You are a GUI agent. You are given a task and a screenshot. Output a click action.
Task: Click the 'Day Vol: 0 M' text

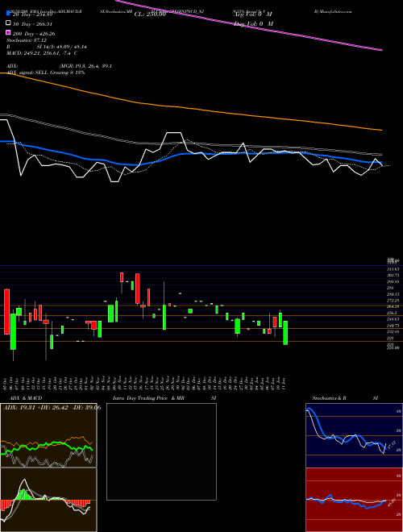click(254, 23)
